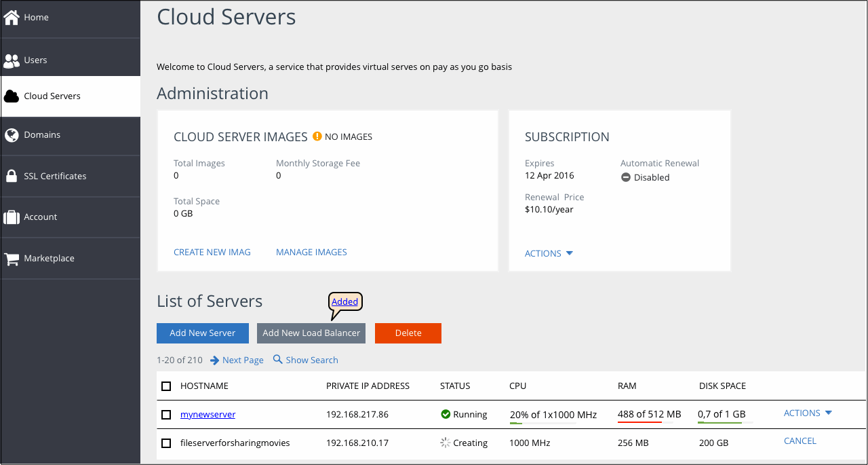Screen dimensions: 868x465
Task: Click the 12 Apr 2016 expiry date
Action: click(x=549, y=175)
